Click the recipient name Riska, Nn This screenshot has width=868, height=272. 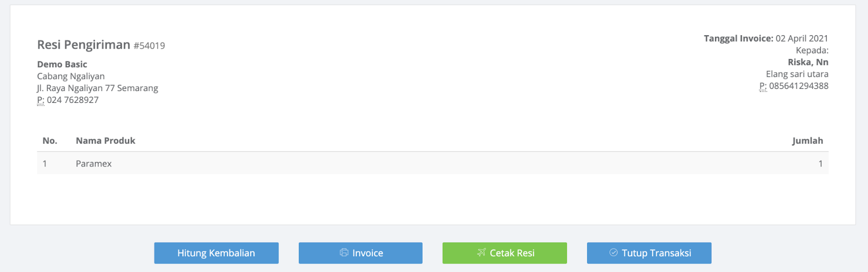point(808,62)
